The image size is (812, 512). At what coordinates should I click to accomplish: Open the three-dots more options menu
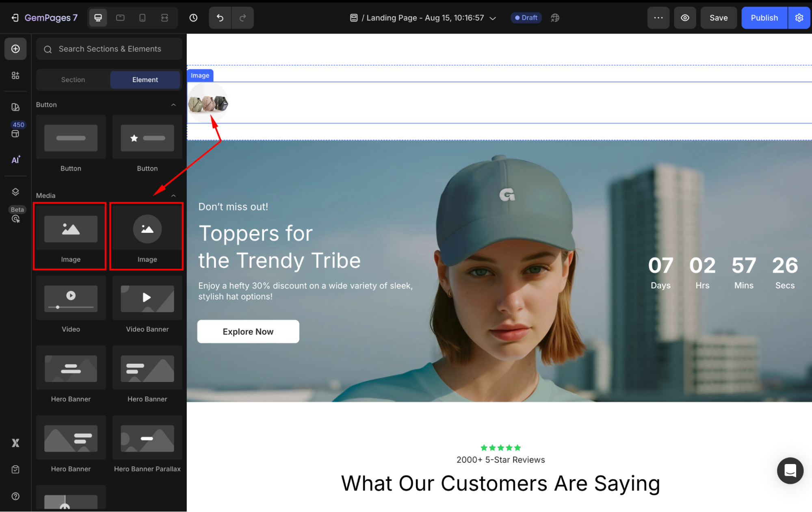pos(658,18)
